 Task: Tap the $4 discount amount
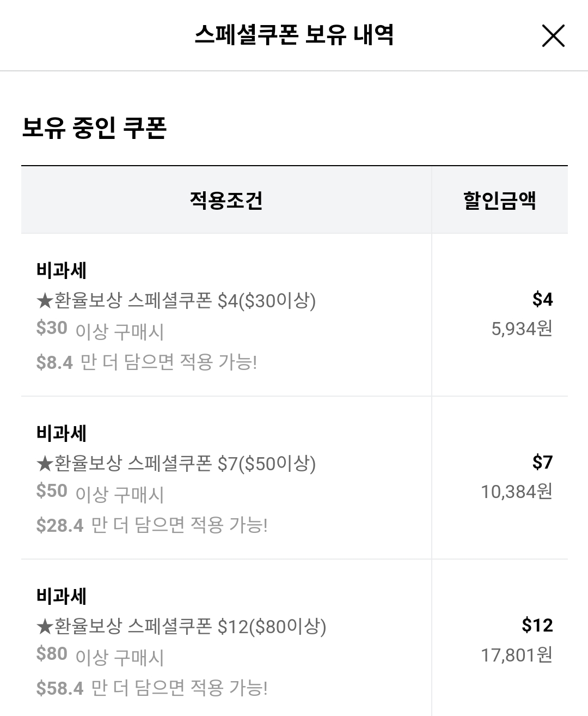[542, 299]
